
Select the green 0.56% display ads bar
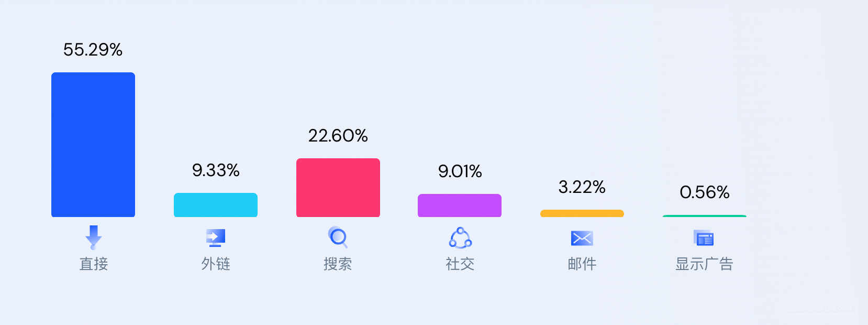point(705,216)
